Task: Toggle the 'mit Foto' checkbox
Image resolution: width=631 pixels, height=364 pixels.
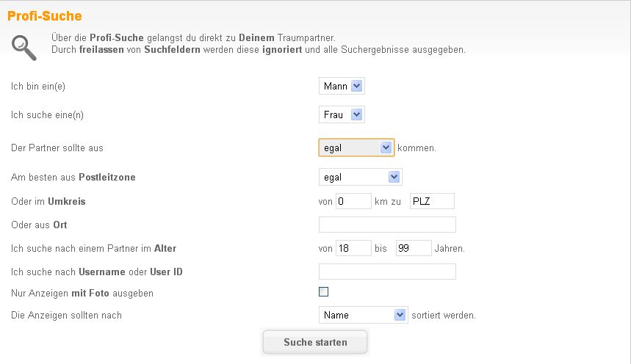Action: pos(323,292)
